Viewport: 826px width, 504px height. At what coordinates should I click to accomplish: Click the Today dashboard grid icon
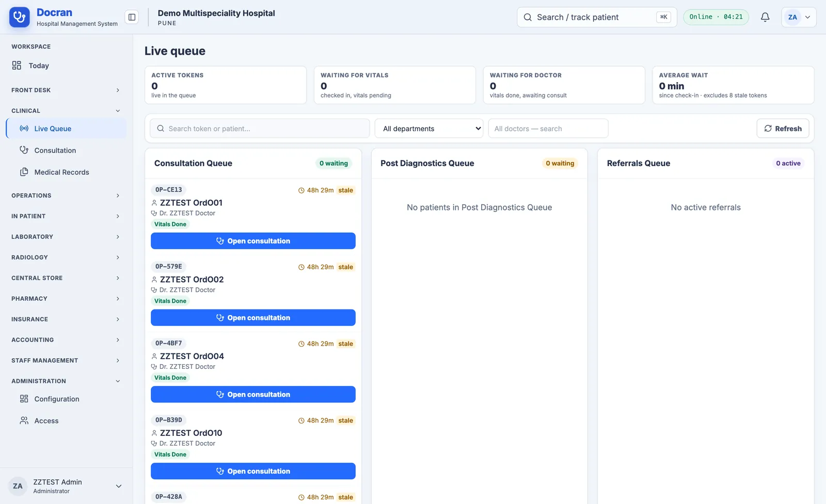point(17,66)
